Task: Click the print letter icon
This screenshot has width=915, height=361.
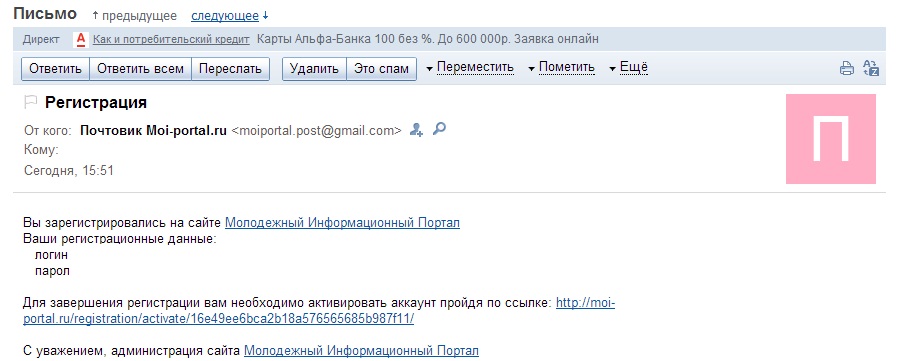Action: pyautogui.click(x=846, y=69)
